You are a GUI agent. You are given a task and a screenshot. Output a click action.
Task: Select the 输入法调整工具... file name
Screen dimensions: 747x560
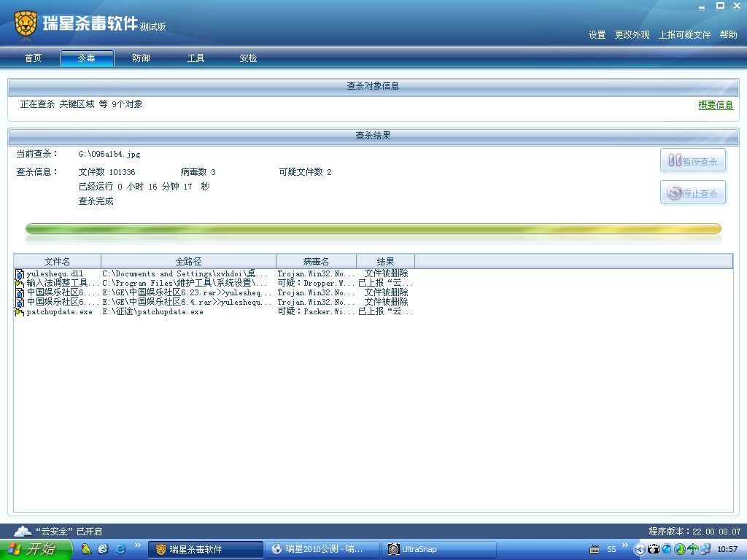coord(63,284)
